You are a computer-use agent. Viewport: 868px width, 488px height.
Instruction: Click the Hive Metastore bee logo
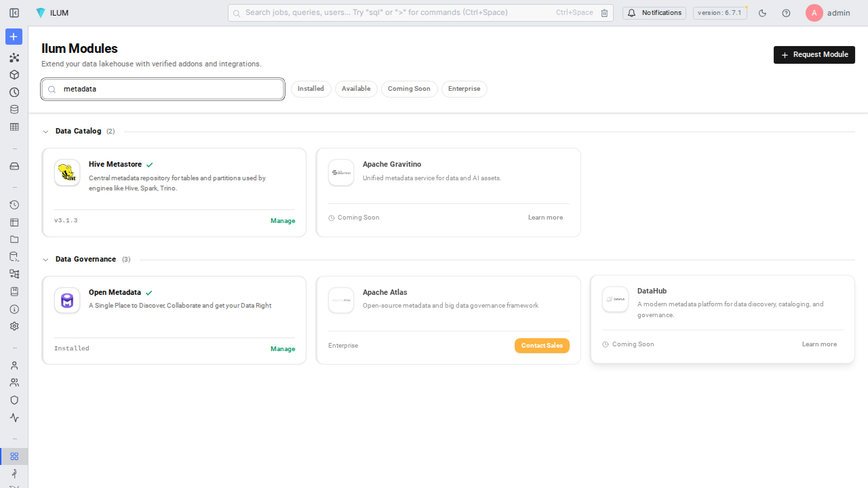(x=67, y=173)
